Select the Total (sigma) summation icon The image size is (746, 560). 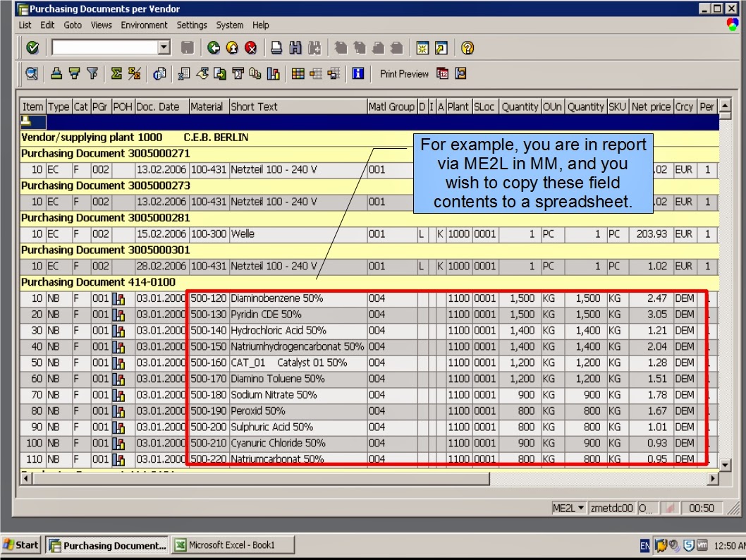[x=117, y=73]
